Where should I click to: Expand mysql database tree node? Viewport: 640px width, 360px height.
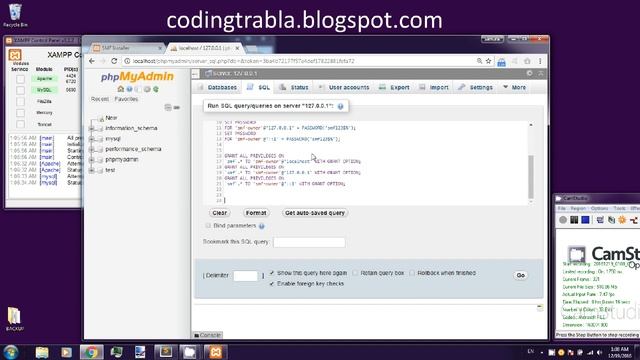(x=92, y=139)
